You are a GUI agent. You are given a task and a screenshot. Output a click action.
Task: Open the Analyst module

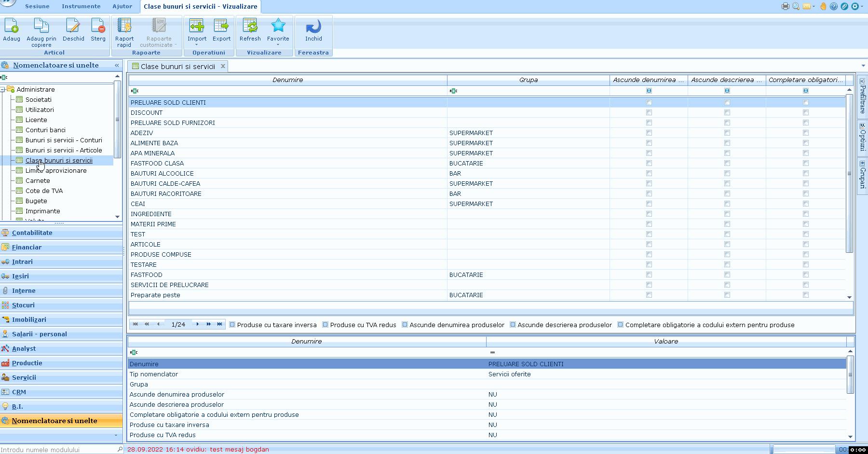point(61,348)
